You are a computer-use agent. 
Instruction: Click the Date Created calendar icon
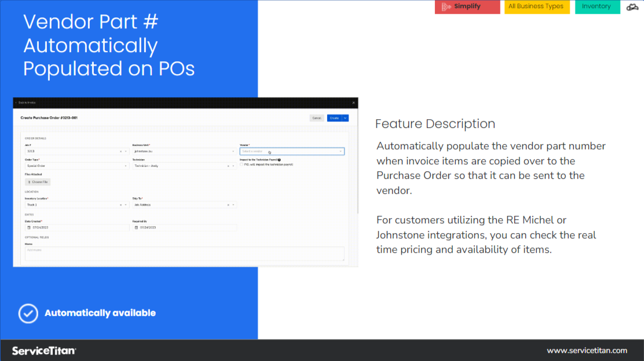29,227
